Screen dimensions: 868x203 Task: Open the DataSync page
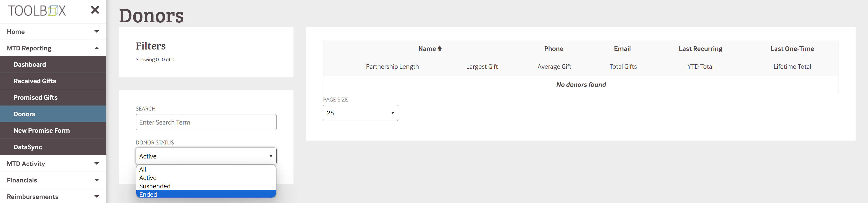(x=28, y=147)
